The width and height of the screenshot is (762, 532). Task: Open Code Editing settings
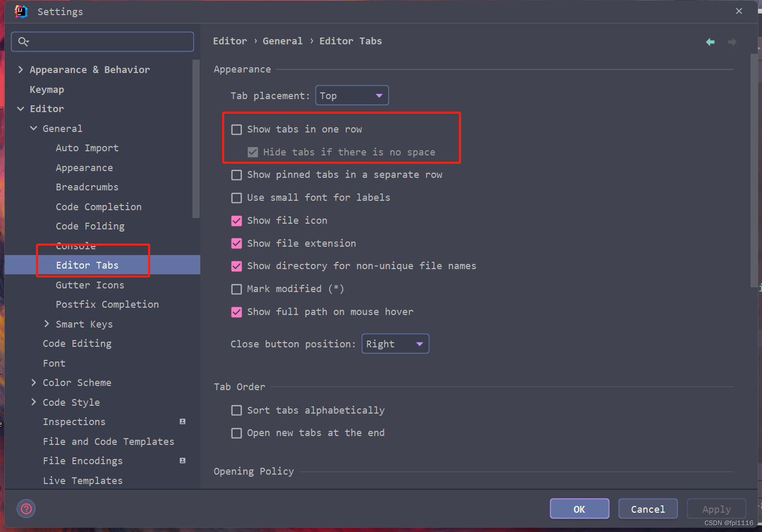pos(77,343)
